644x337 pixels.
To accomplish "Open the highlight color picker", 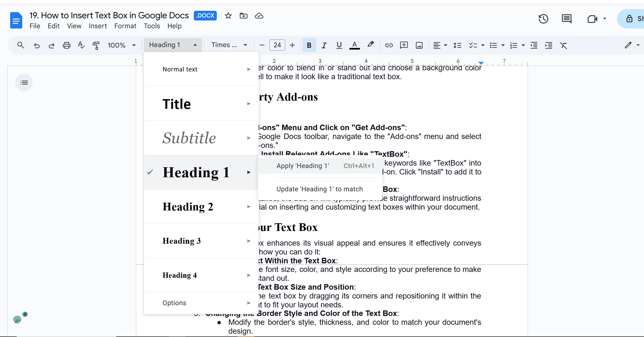I will pos(370,45).
